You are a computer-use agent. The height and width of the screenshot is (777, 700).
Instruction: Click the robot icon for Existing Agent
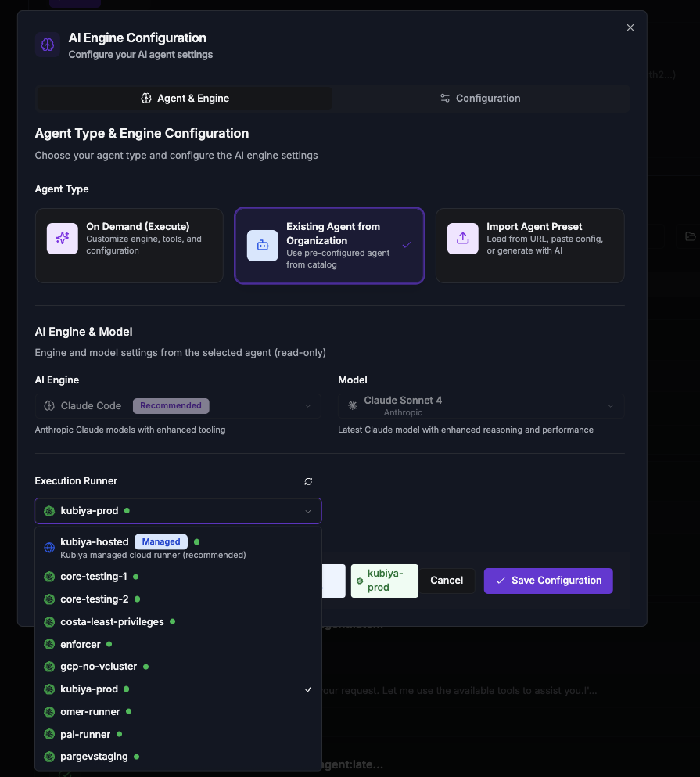coord(263,245)
